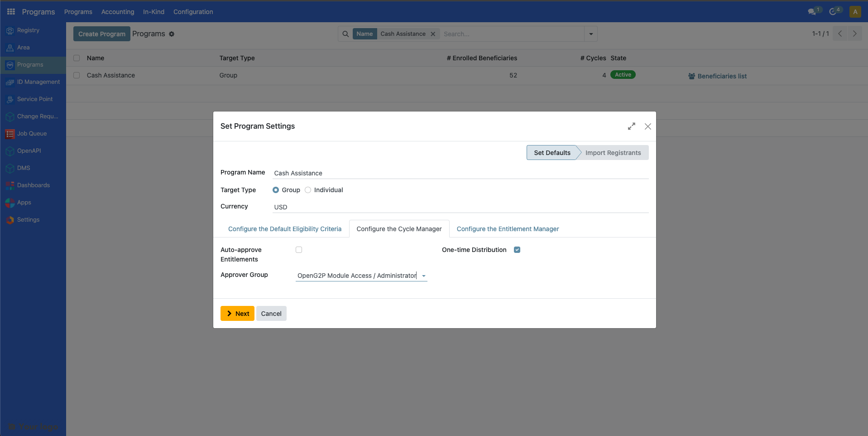Screen dimensions: 868x436
Task: Open the user avatar menu
Action: 855,12
